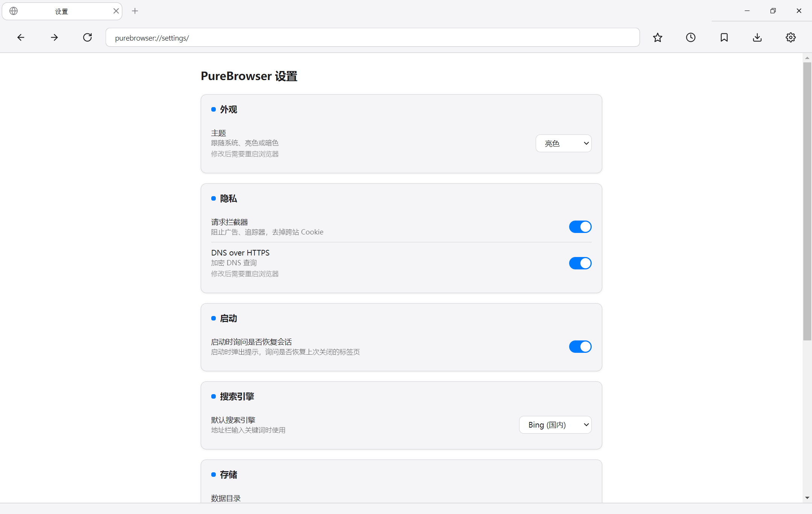Viewport: 812px width, 514px height.
Task: Turn off DNS over HTTPS toggle
Action: coord(580,263)
